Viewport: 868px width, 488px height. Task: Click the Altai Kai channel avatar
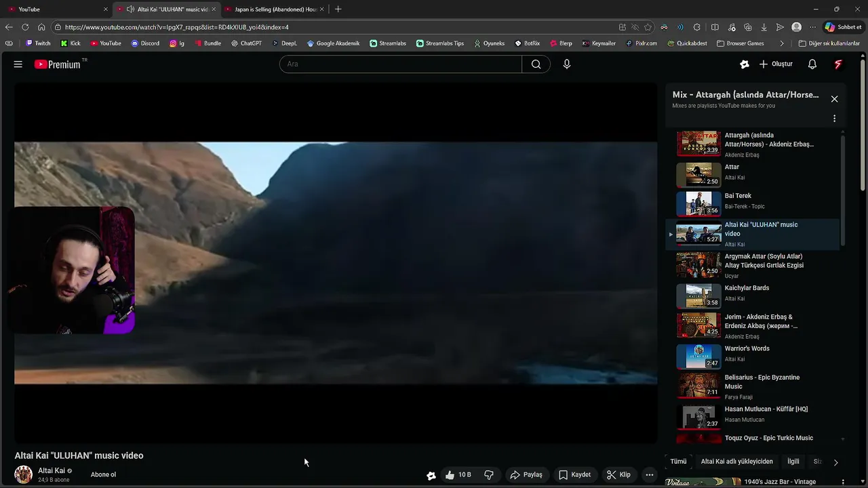click(x=24, y=474)
